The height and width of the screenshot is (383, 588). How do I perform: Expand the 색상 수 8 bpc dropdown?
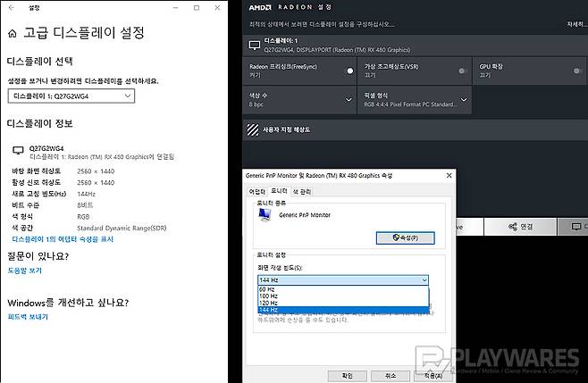(349, 100)
